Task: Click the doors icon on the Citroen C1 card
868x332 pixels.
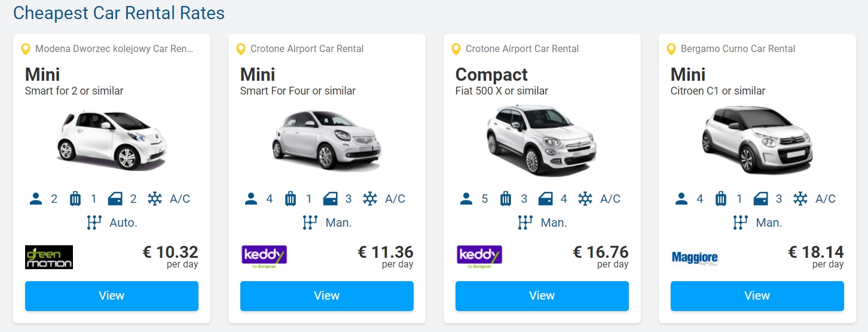Action: pyautogui.click(x=760, y=199)
